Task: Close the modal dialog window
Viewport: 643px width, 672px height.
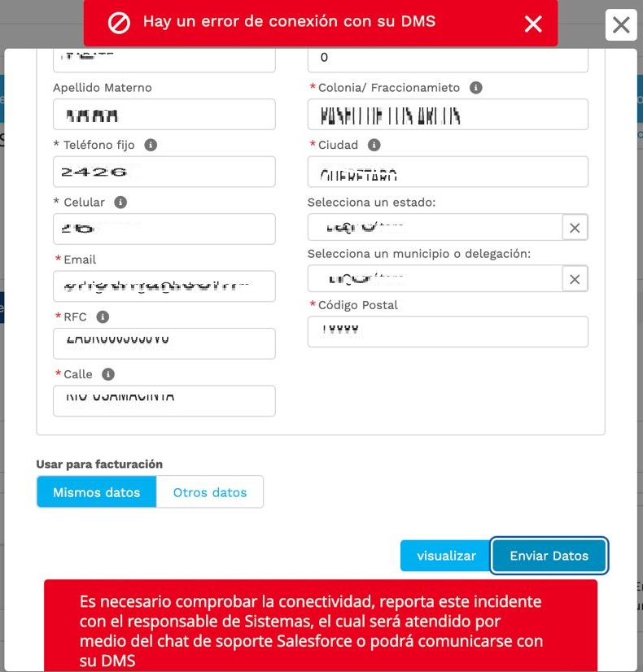Action: [x=621, y=25]
